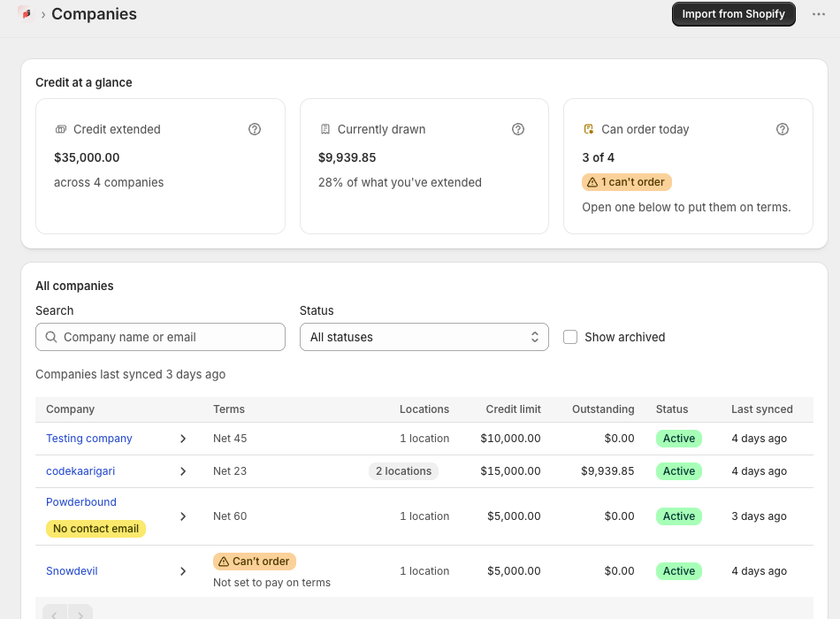Expand the Powderbound row chevron
840x619 pixels.
(183, 516)
